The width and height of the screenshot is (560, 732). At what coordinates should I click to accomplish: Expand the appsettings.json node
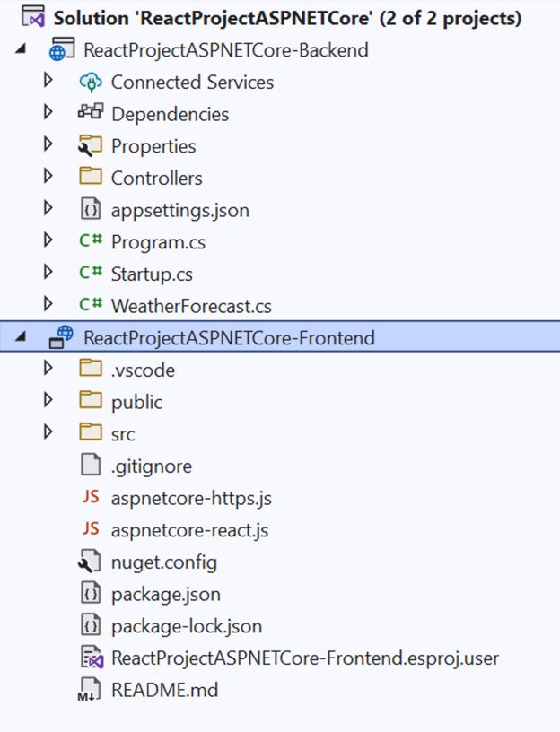click(x=48, y=208)
